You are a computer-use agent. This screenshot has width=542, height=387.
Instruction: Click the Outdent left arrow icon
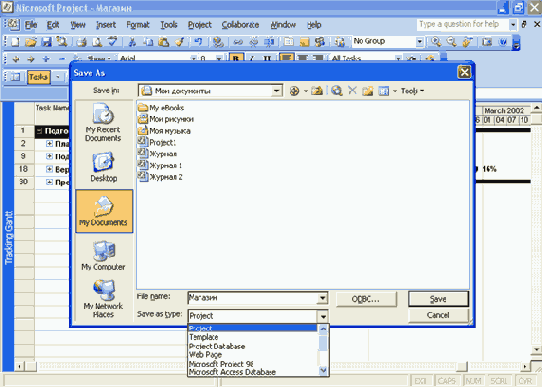coord(16,59)
